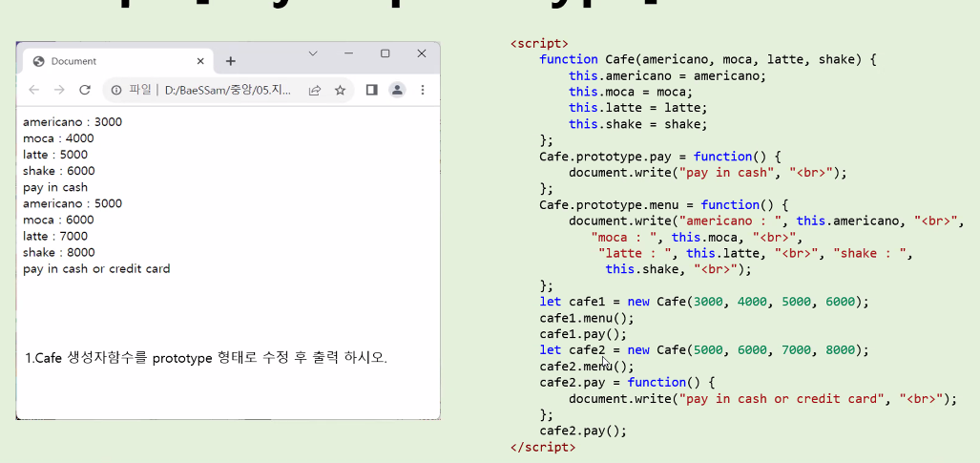Select the Document tab
Screen dimensions: 980x463
click(x=118, y=61)
